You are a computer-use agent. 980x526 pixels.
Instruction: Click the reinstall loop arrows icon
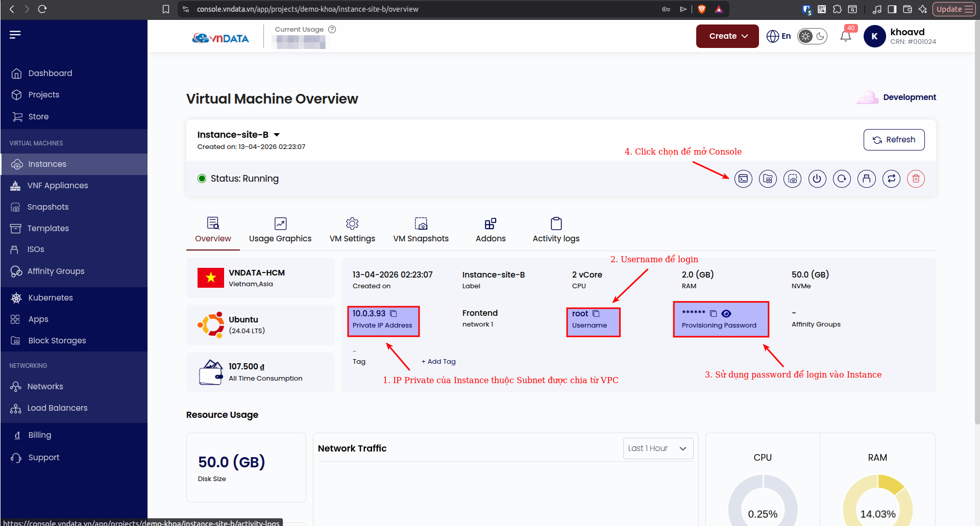[891, 179]
